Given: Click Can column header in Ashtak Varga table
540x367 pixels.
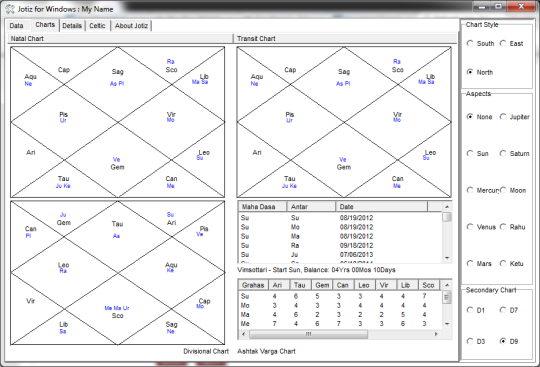Looking at the screenshot, I should point(343,285).
